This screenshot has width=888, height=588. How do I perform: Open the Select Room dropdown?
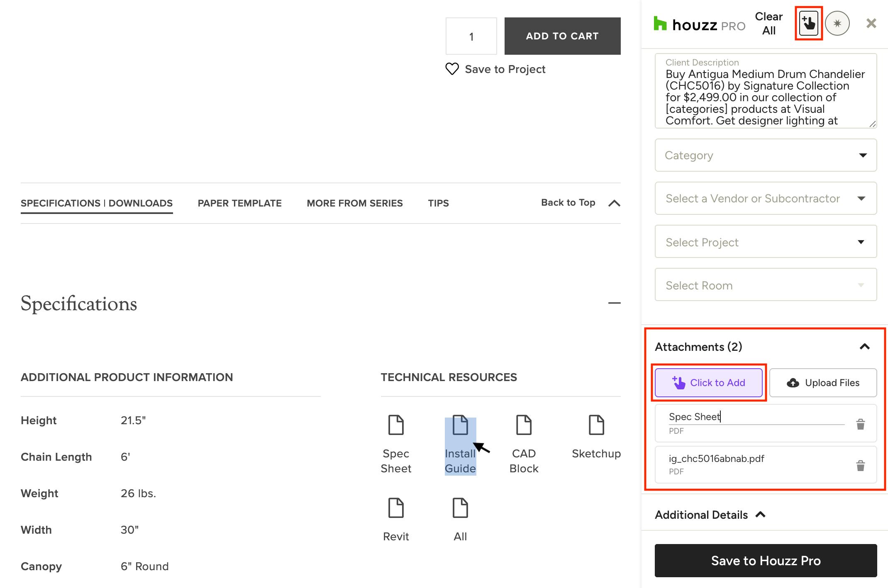tap(766, 285)
